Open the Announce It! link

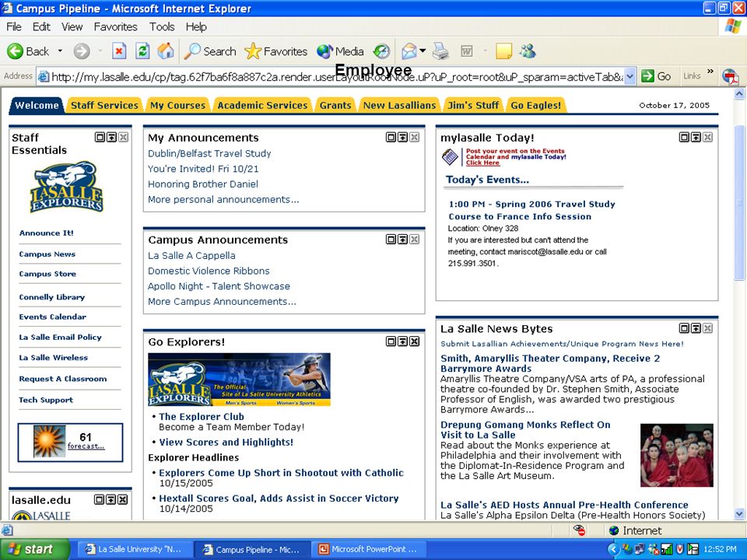click(x=46, y=233)
